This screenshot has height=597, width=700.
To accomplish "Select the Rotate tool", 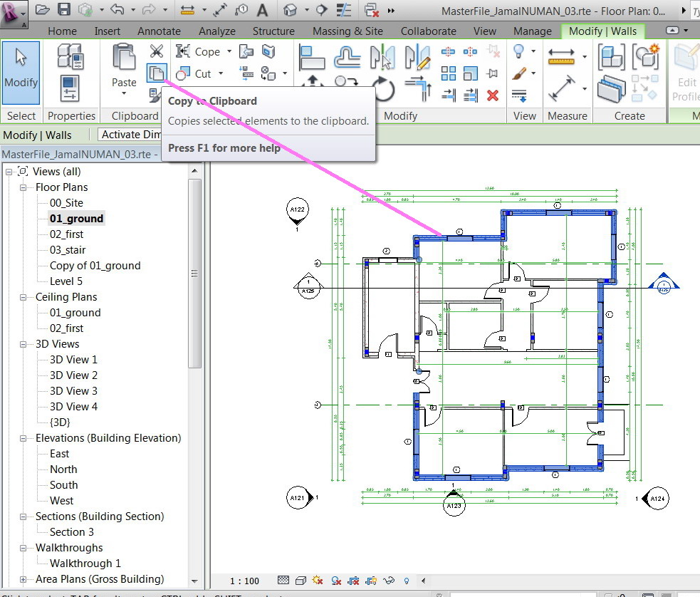I will click(383, 88).
